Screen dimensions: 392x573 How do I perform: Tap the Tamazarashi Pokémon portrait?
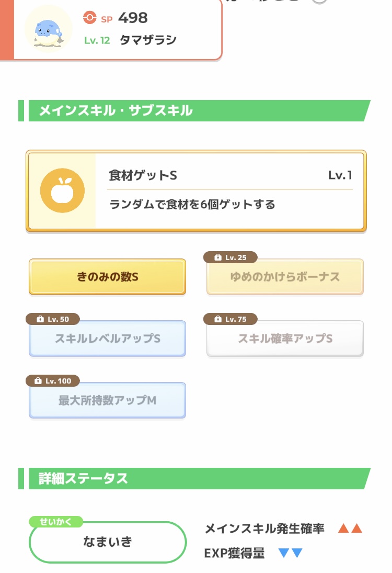(48, 29)
